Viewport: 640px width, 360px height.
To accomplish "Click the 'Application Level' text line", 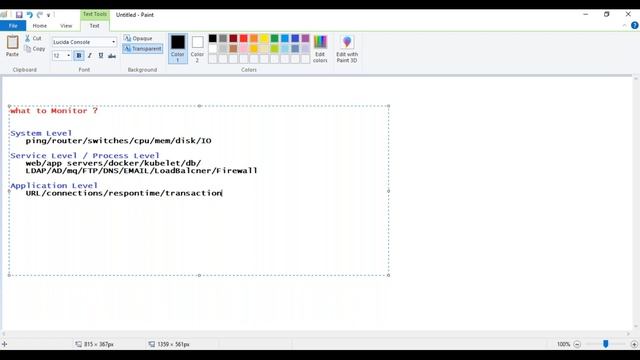I will tap(54, 185).
